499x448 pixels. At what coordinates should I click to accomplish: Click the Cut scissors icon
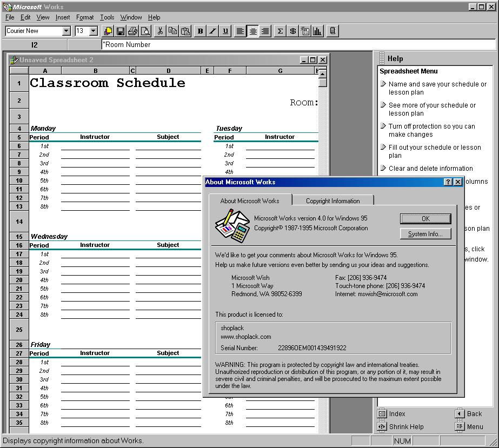point(160,31)
